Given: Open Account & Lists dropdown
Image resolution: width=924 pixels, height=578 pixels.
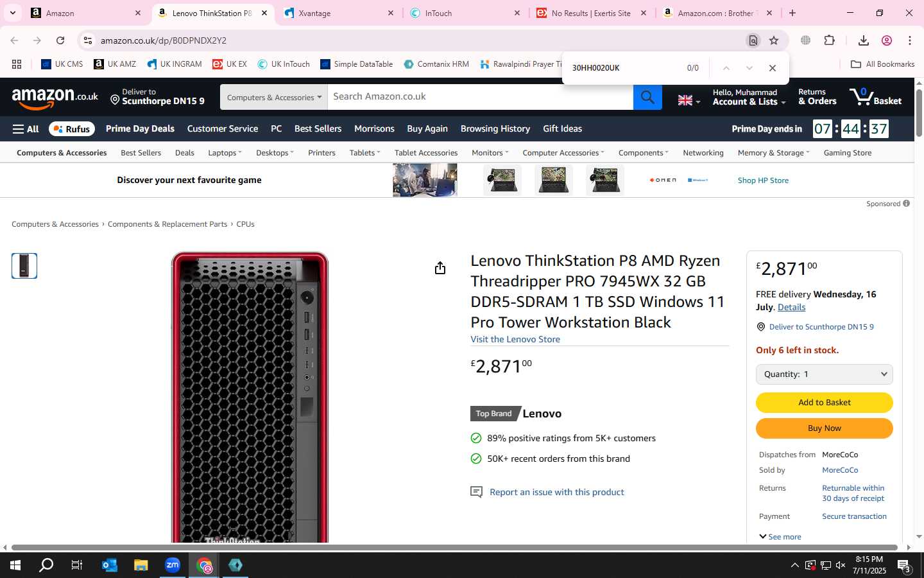Looking at the screenshot, I should click(x=749, y=97).
